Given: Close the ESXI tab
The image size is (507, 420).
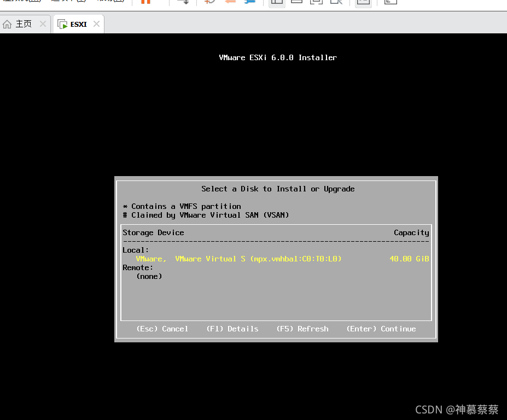Looking at the screenshot, I should pyautogui.click(x=96, y=24).
